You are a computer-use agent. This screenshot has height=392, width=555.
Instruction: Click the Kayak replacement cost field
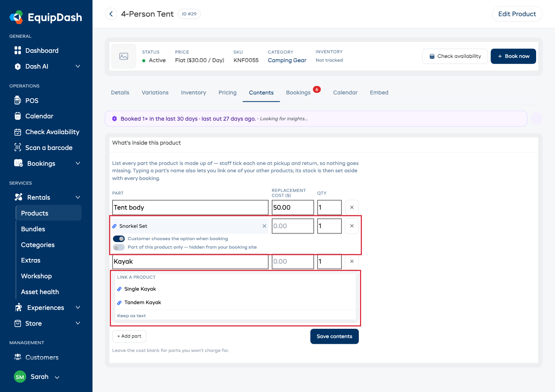coord(293,261)
